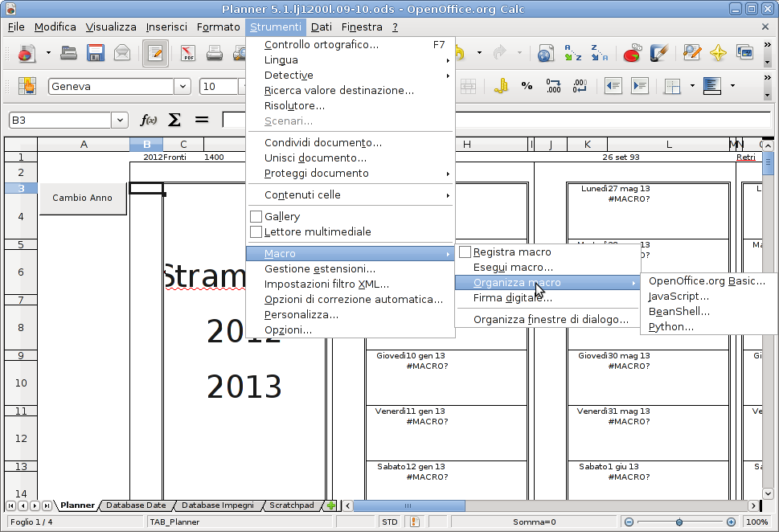Open the Geneva font name dropdown

182,87
